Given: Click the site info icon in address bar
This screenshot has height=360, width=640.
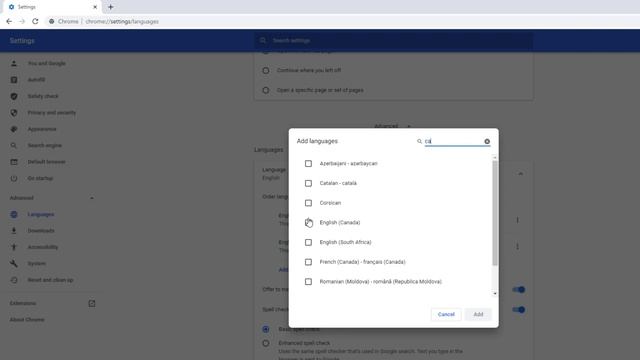Looking at the screenshot, I should (51, 22).
